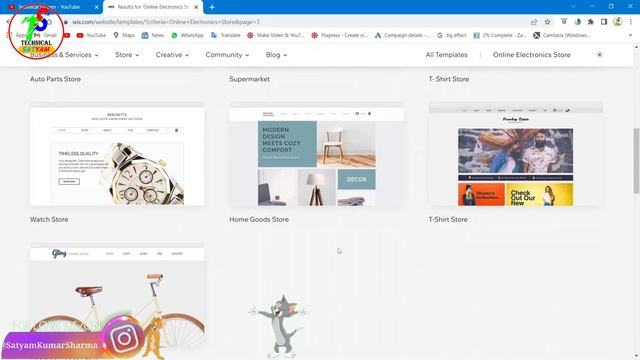This screenshot has height=360, width=640.
Task: Open the Chrome three-dot menu
Action: pyautogui.click(x=631, y=22)
